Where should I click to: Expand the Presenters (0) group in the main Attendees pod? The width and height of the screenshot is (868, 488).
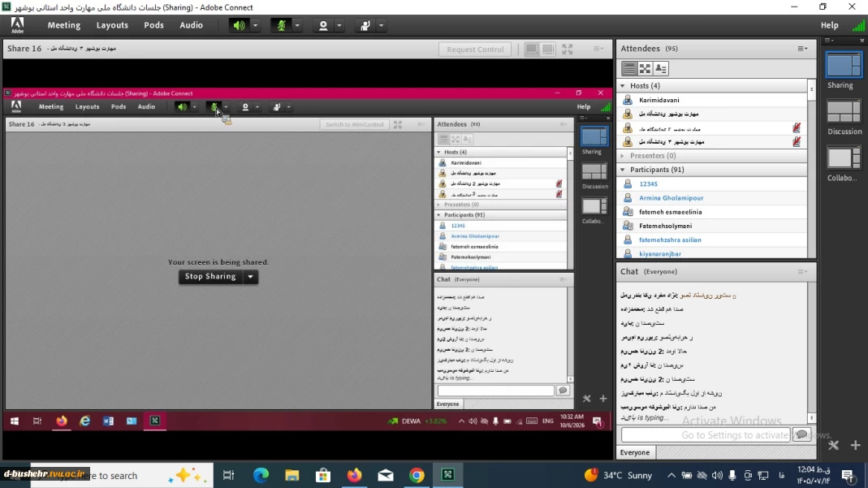[x=623, y=156]
